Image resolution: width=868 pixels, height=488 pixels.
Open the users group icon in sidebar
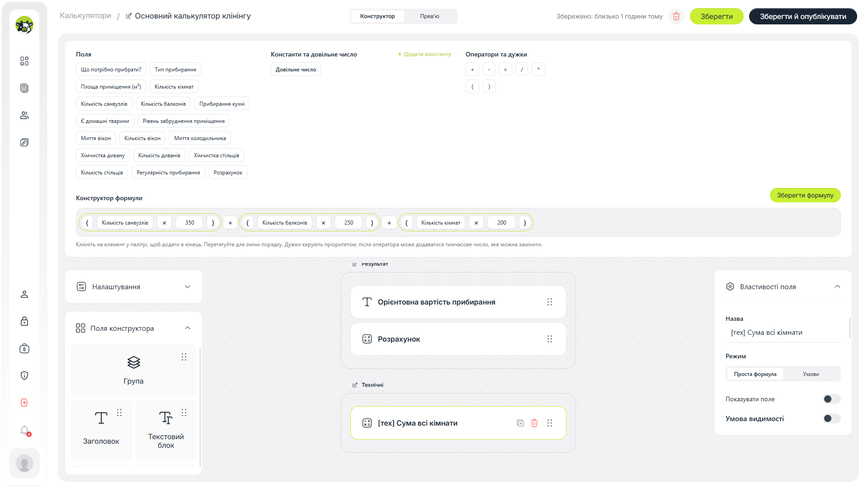pyautogui.click(x=24, y=115)
